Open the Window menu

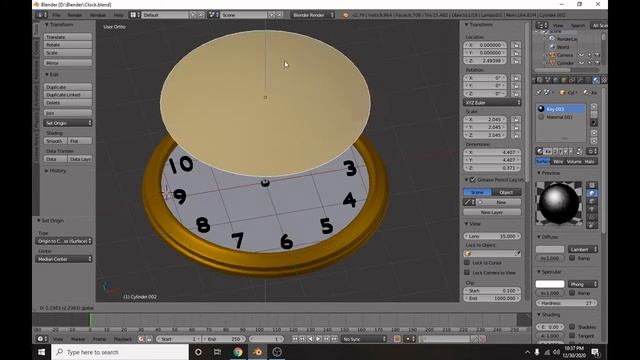point(98,15)
